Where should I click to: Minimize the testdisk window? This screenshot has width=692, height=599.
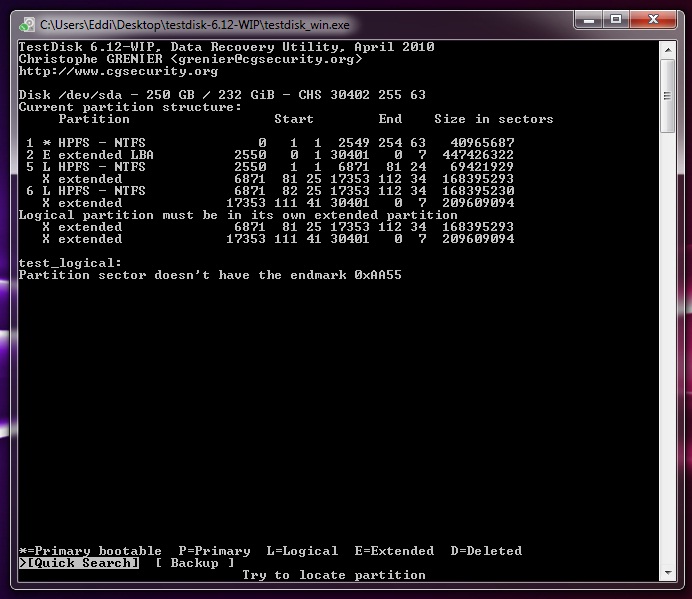[589, 20]
